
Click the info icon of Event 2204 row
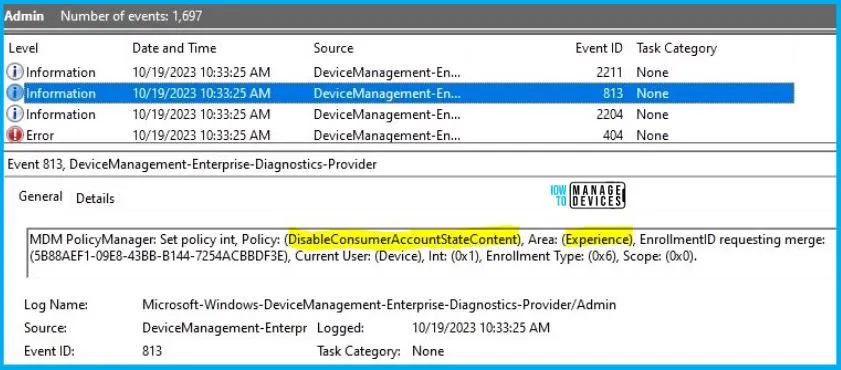15,114
